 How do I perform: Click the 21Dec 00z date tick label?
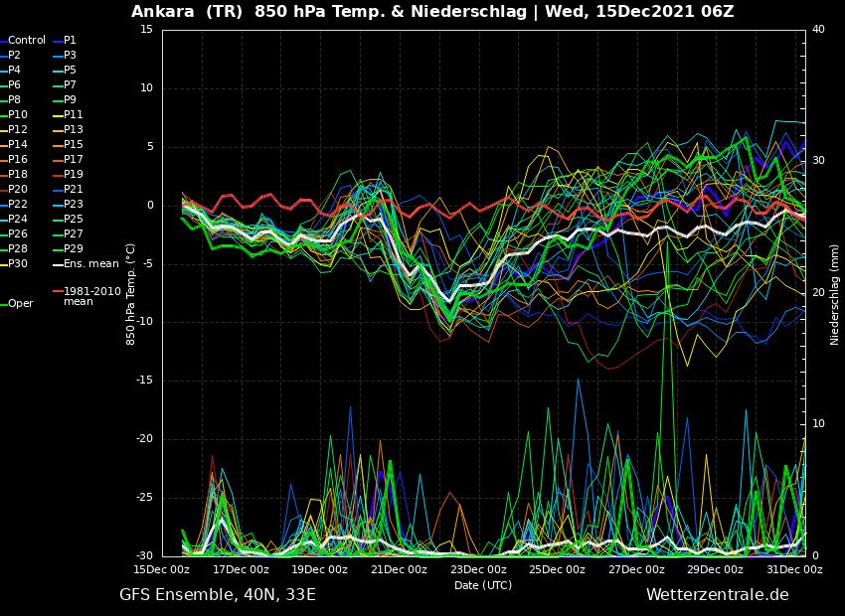click(400, 569)
